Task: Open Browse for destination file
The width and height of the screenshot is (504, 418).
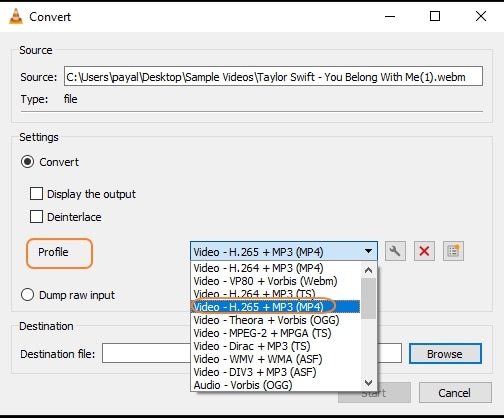Action: [445, 354]
